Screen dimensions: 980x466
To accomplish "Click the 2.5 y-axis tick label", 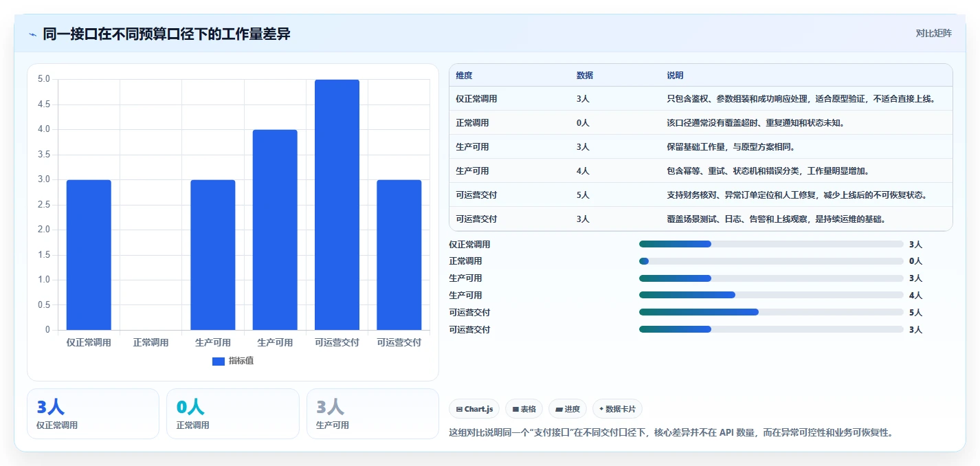I will pyautogui.click(x=43, y=205).
